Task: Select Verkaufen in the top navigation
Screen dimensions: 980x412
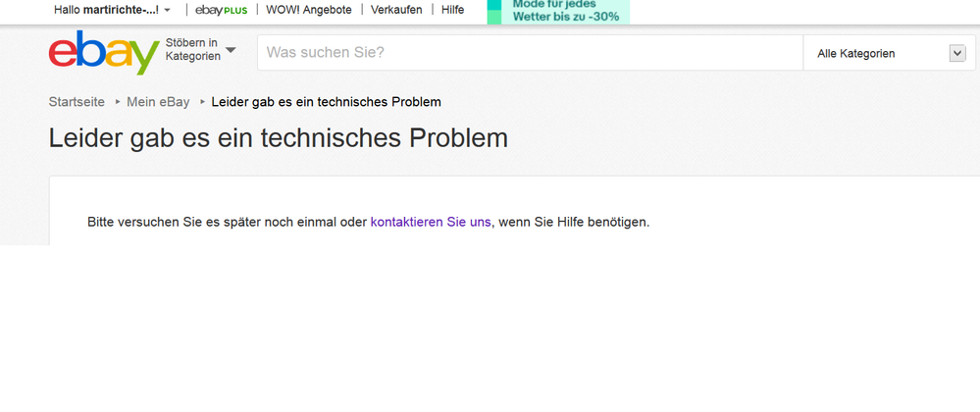Action: 396,10
